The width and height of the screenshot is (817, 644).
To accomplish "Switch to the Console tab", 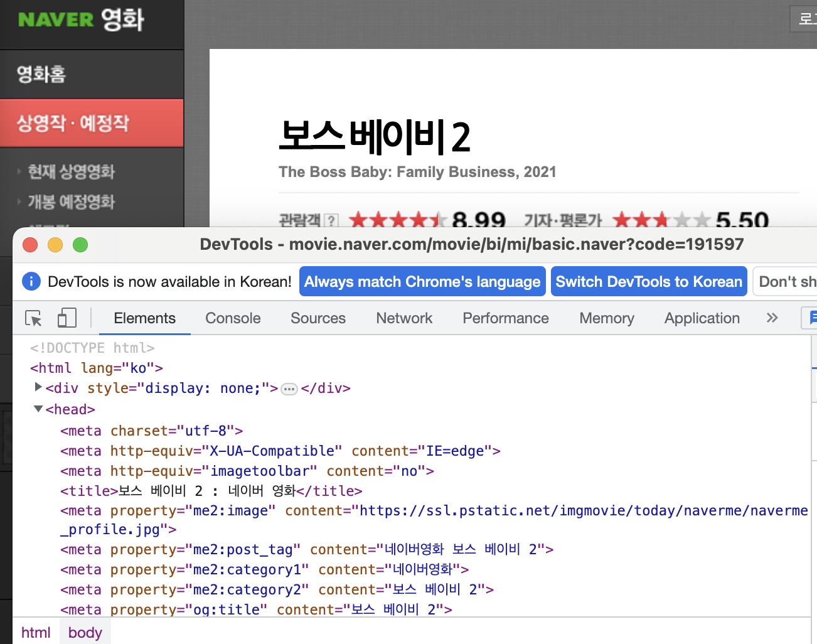I will point(233,318).
